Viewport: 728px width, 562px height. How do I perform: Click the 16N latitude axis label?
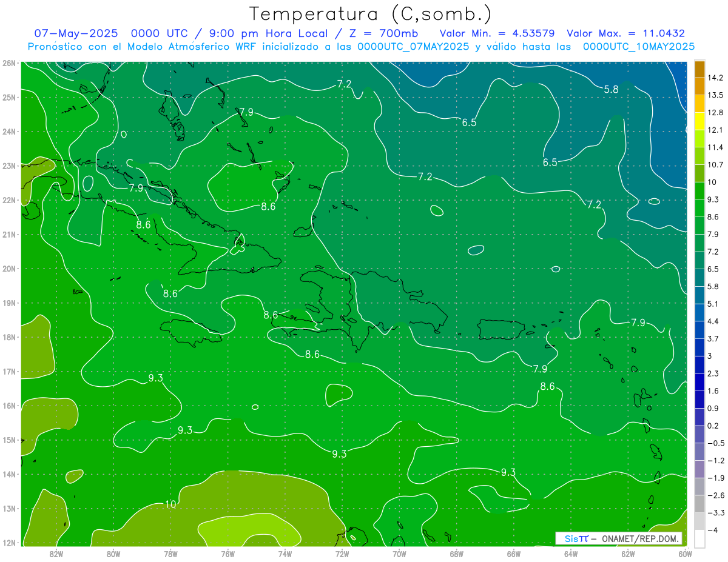click(x=8, y=406)
